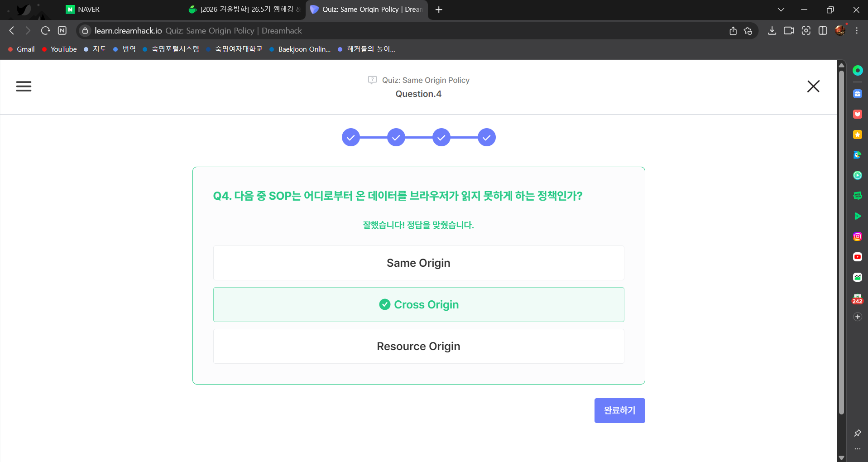Toggle the bookmark star for this page

pyautogui.click(x=748, y=30)
